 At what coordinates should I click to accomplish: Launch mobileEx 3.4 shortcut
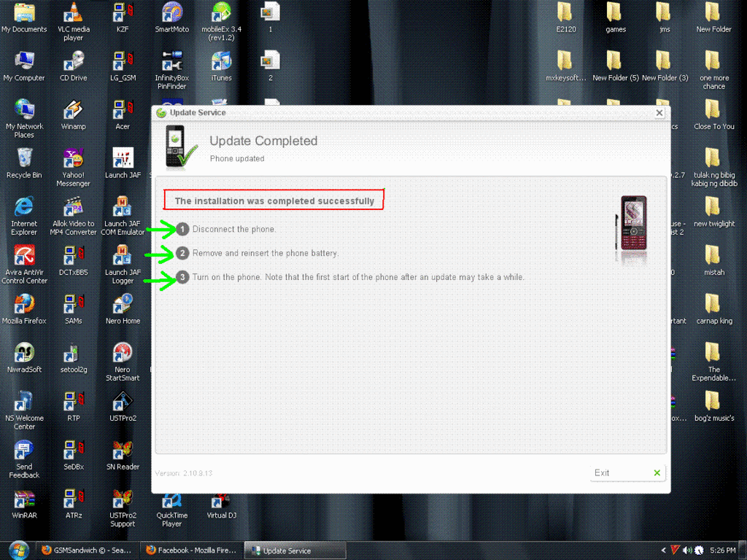click(x=221, y=21)
